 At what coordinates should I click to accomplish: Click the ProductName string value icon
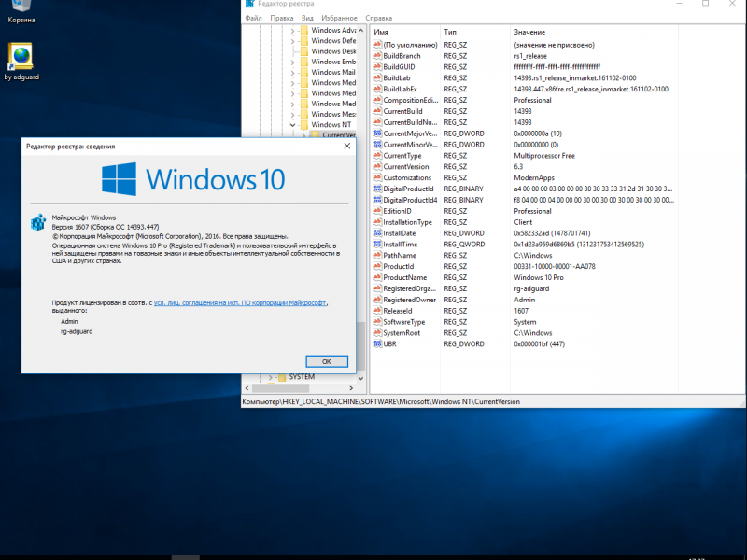pos(377,277)
